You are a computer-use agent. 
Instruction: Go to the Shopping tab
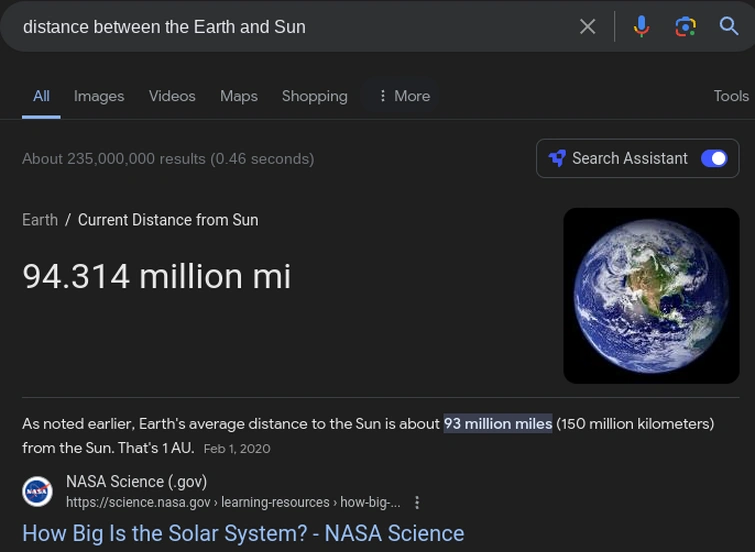click(314, 96)
